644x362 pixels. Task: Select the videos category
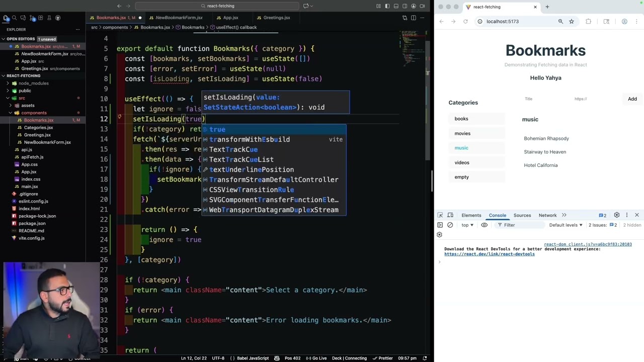[476, 162]
